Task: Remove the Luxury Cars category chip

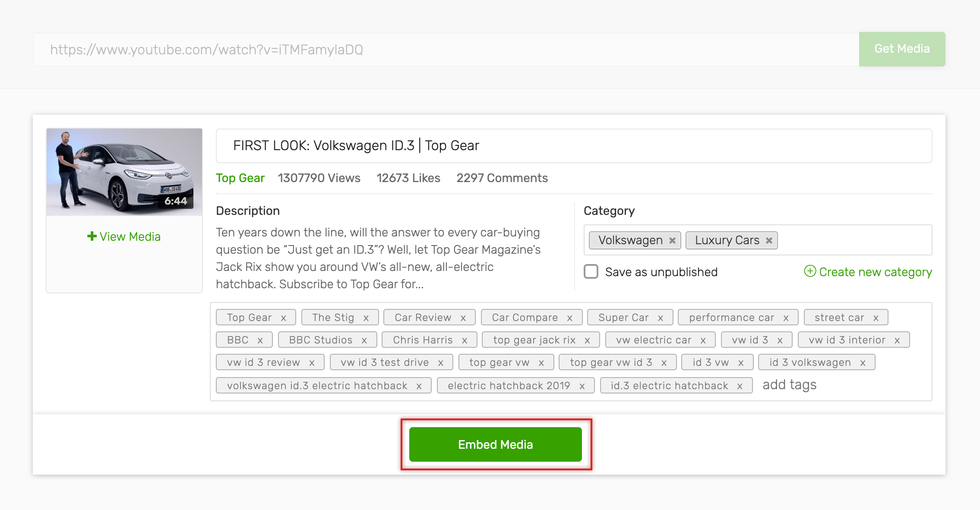Action: tap(769, 241)
